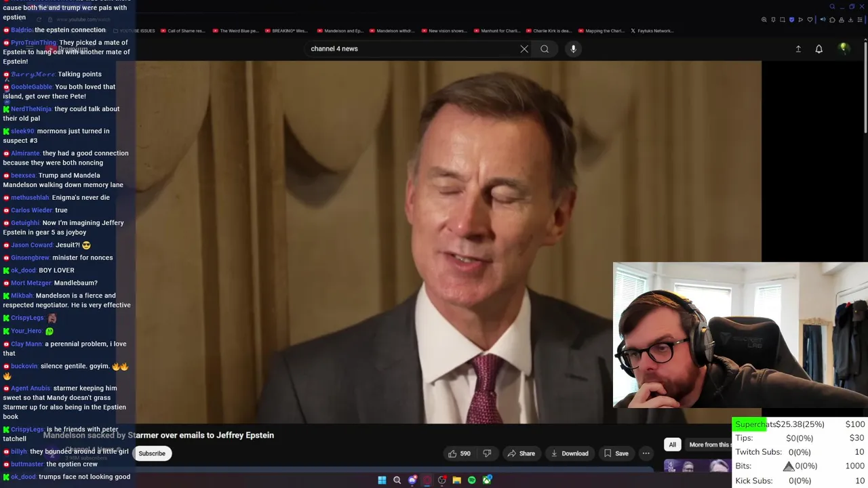Screen dimensions: 868x488
Task: Click the Download button under the video
Action: click(x=570, y=453)
